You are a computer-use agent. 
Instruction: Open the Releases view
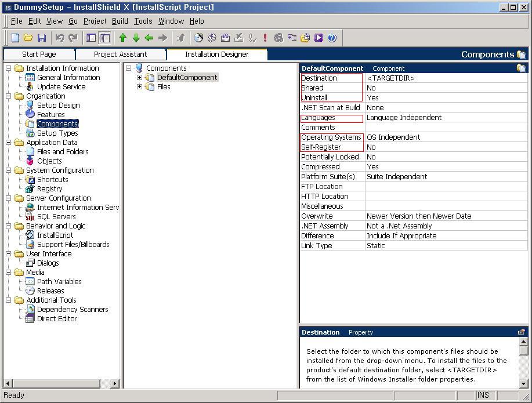(50, 291)
